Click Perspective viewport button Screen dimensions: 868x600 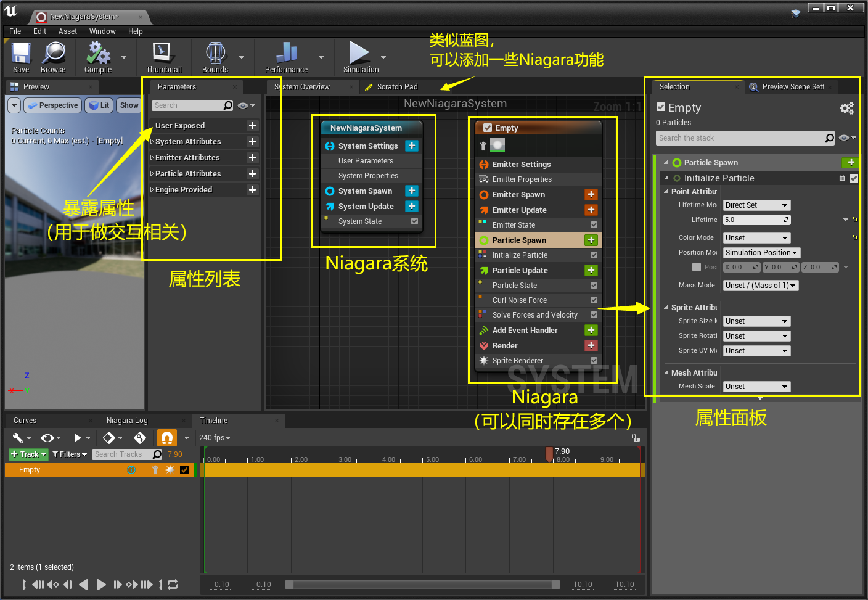[52, 105]
